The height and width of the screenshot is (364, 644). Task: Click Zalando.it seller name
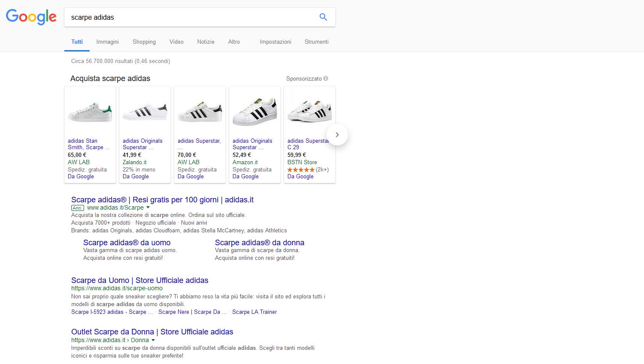tap(134, 162)
